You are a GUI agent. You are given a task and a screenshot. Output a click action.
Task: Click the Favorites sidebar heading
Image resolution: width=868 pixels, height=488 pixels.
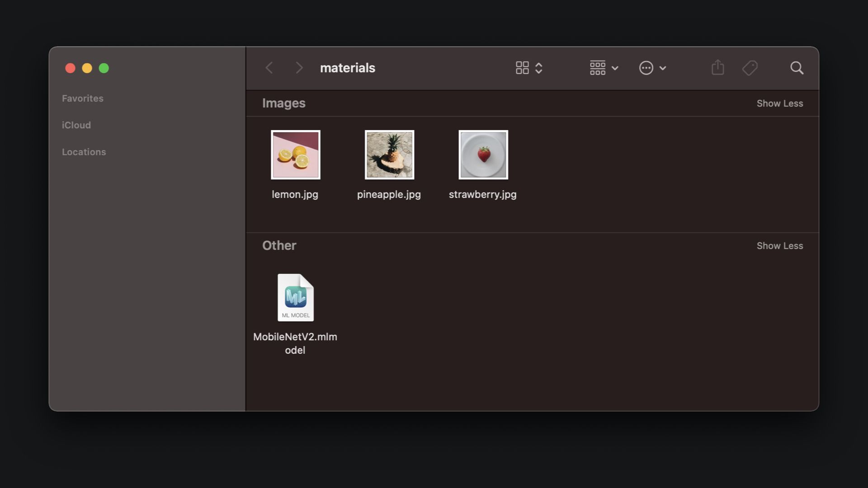[83, 99]
